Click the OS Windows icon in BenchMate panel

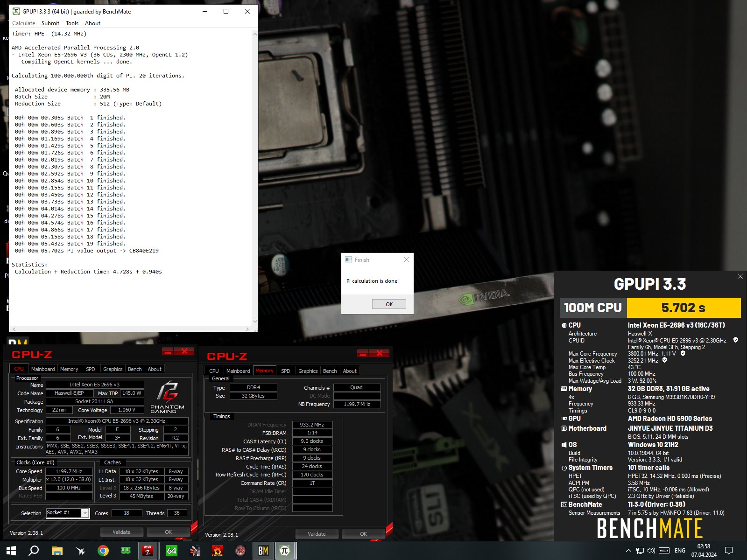pyautogui.click(x=564, y=445)
